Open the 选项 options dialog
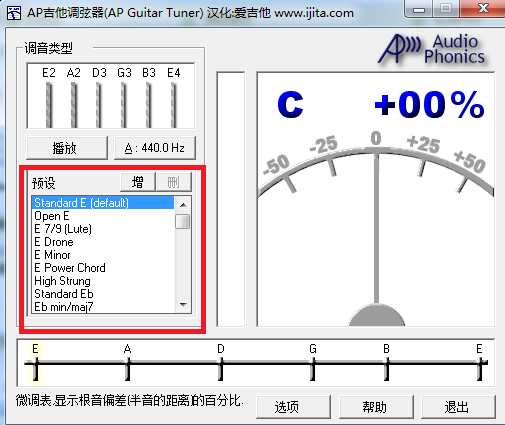This screenshot has width=505, height=425. (x=293, y=407)
